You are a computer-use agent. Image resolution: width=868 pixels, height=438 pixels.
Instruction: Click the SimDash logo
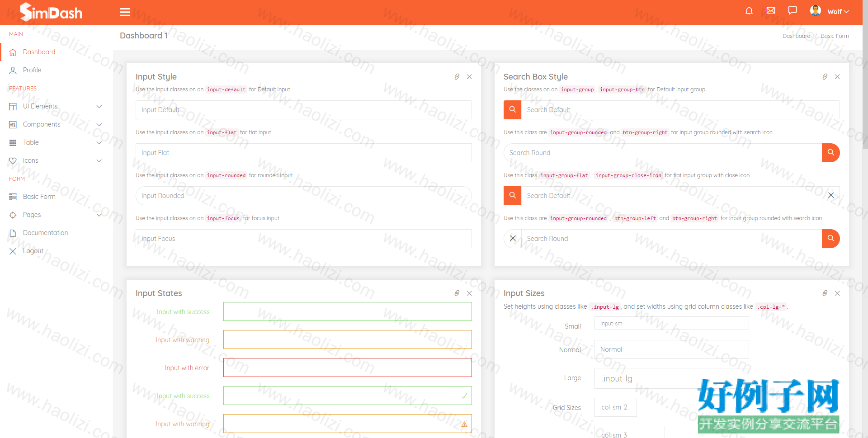click(51, 12)
